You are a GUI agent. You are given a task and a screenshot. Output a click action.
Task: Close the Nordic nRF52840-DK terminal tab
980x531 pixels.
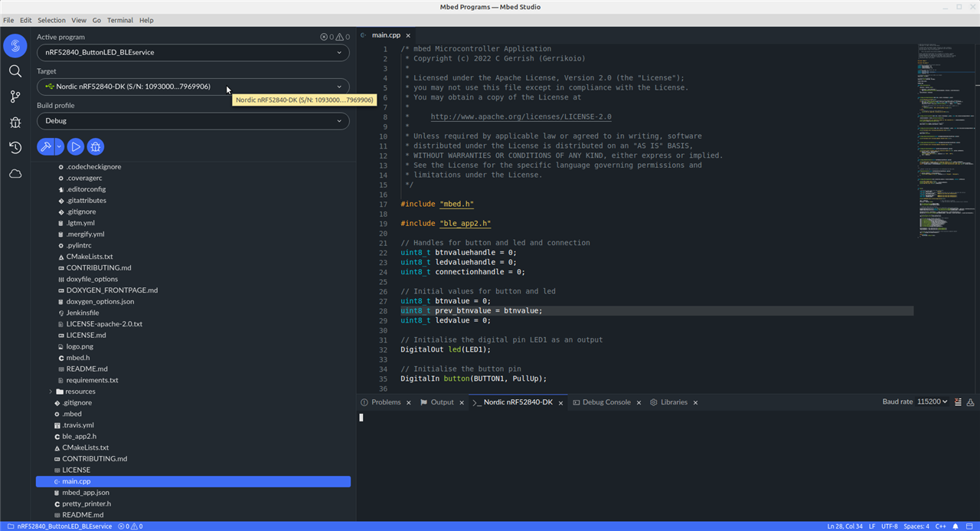(x=560, y=402)
